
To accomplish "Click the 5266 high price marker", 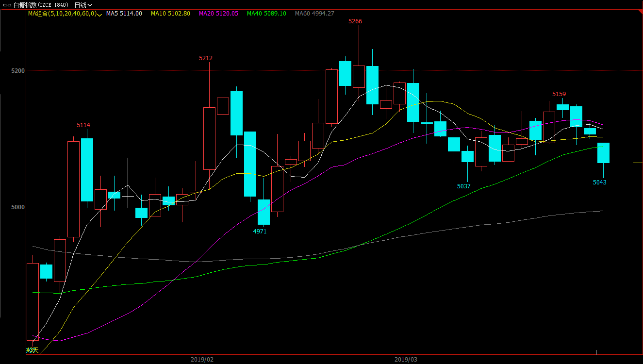I will click(355, 21).
